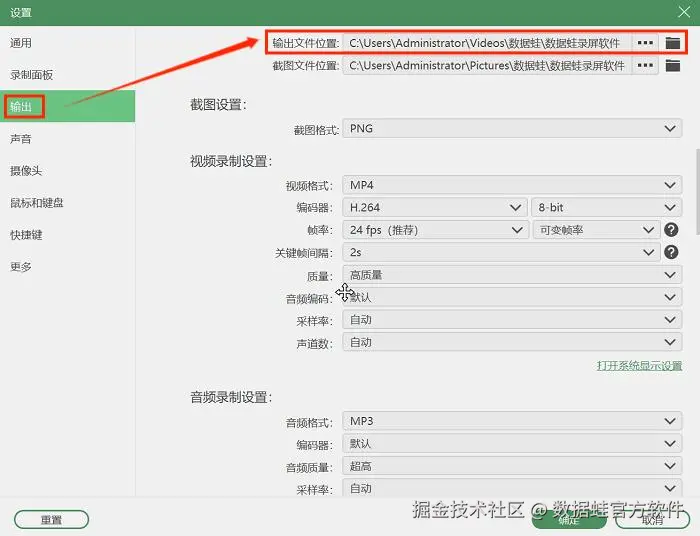Go to the 声音 settings tab

click(67, 139)
